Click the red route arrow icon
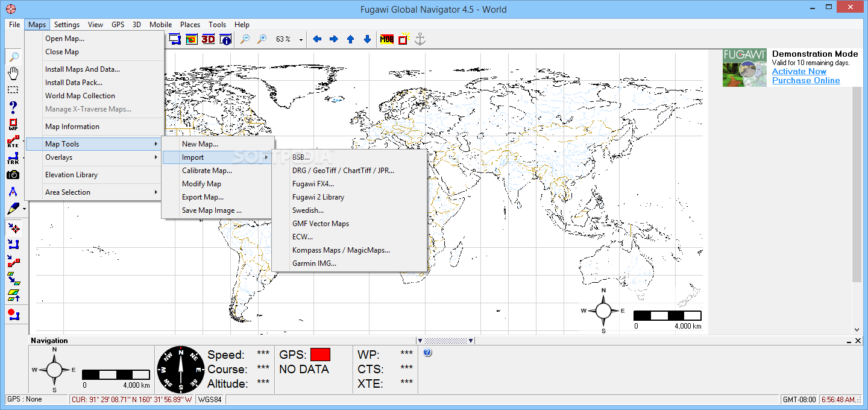This screenshot has width=868, height=410. tap(13, 262)
